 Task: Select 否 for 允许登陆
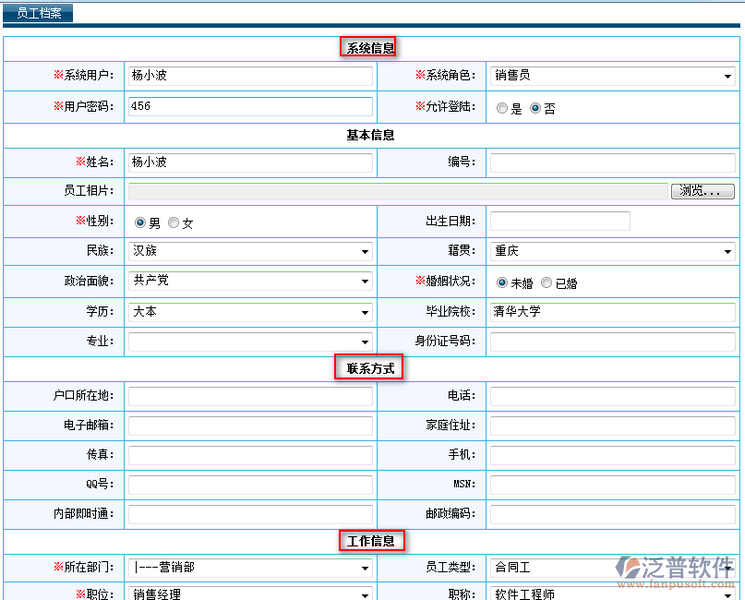coord(536,108)
